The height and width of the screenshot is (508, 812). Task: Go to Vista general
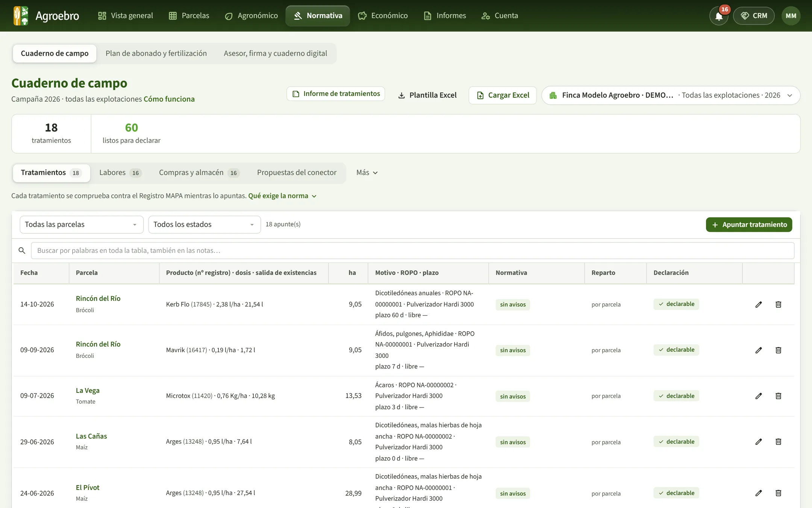126,16
